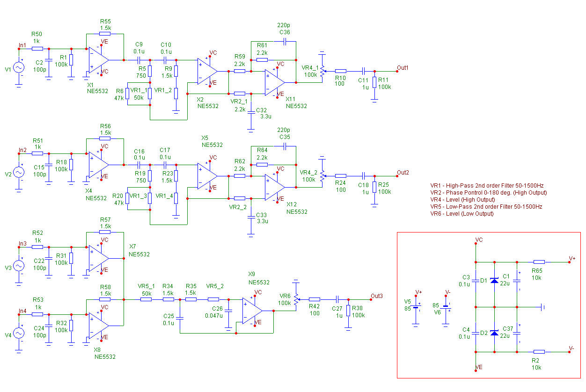The height and width of the screenshot is (392, 586).
Task: Click the VR6 Level (Low Output) note
Action: pyautogui.click(x=462, y=214)
